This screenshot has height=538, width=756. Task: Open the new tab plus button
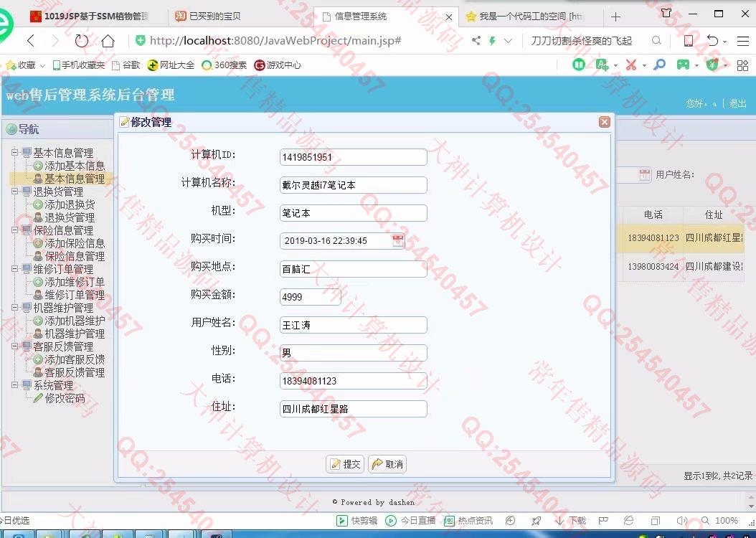coord(615,17)
